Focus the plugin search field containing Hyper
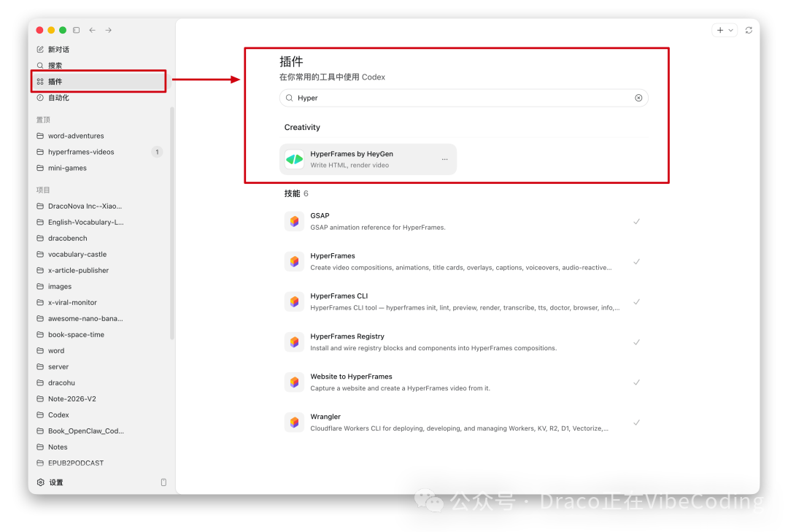The height and width of the screenshot is (532, 788). 464,98
